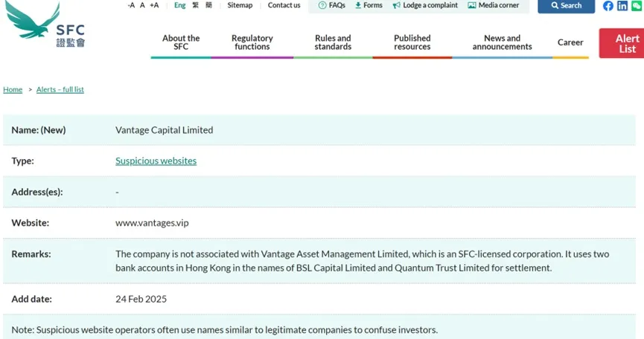
Task: Open the SFC WeChat icon
Action: [637, 6]
